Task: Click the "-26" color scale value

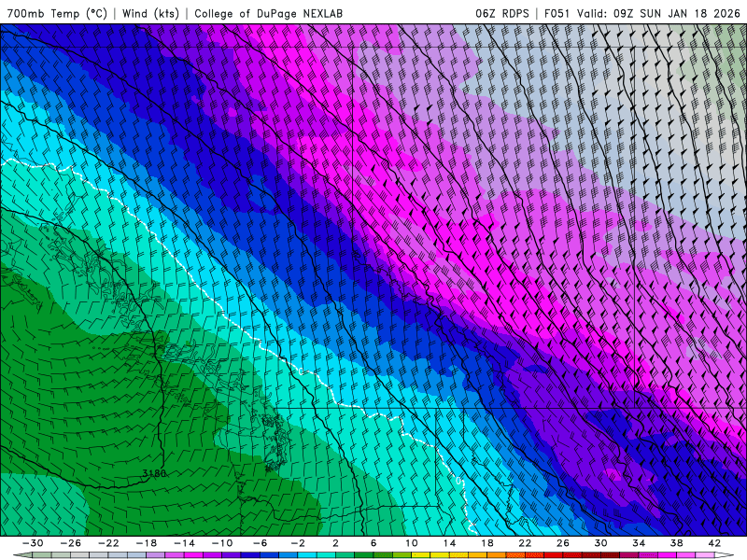Action: click(71, 543)
